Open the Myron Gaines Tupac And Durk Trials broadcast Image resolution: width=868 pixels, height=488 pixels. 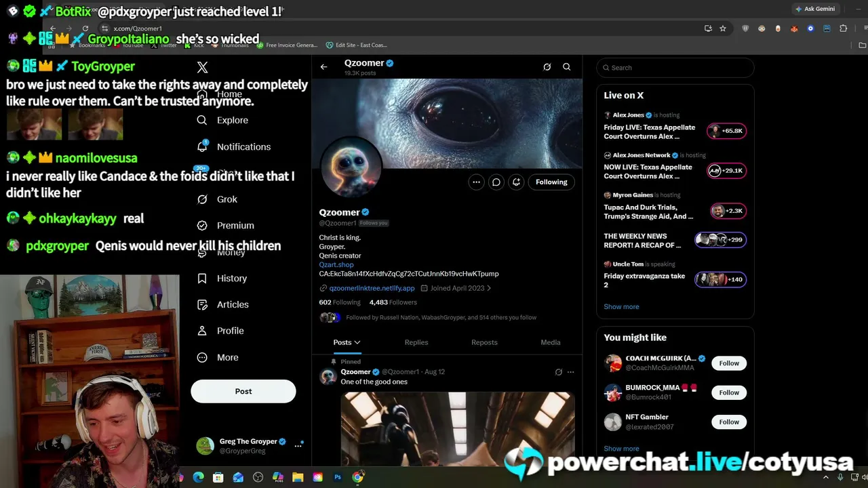click(x=675, y=207)
